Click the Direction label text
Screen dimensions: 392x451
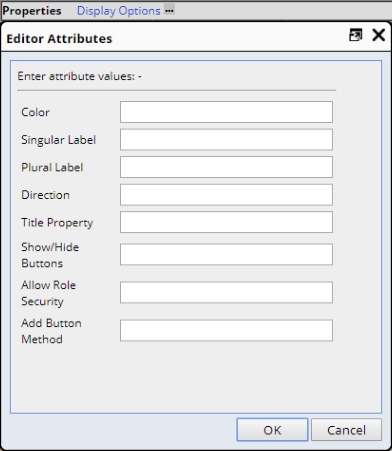tap(45, 195)
